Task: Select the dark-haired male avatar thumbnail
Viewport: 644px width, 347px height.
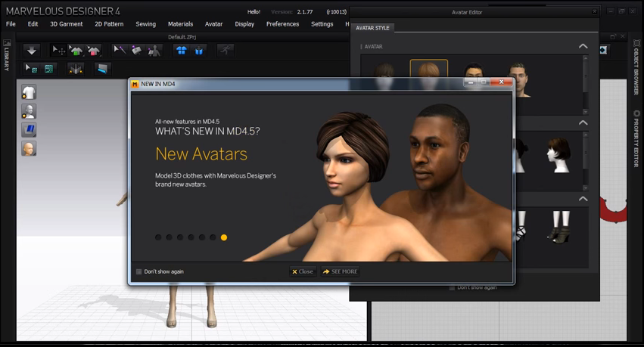Action: click(474, 70)
